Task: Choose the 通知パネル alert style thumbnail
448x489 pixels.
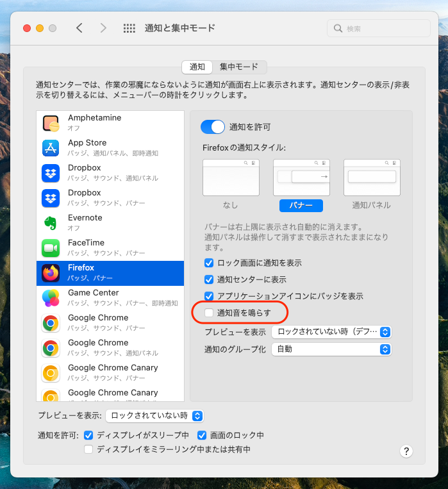Action: (371, 178)
